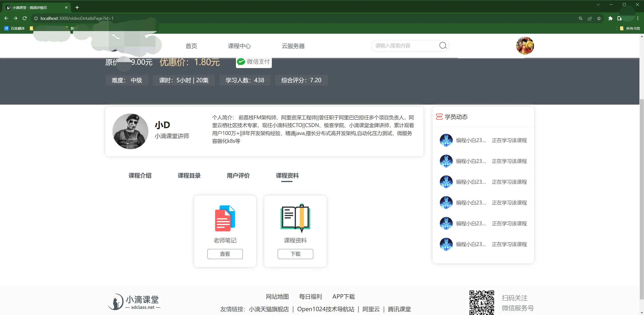The image size is (644, 315).
Task: Open the Open1024技术导航站 link
Action: tap(326, 309)
